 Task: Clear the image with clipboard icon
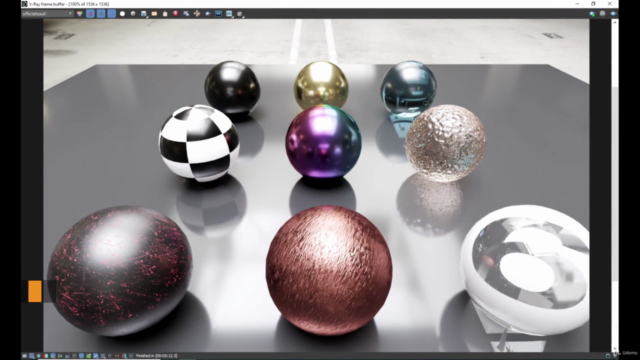click(165, 13)
